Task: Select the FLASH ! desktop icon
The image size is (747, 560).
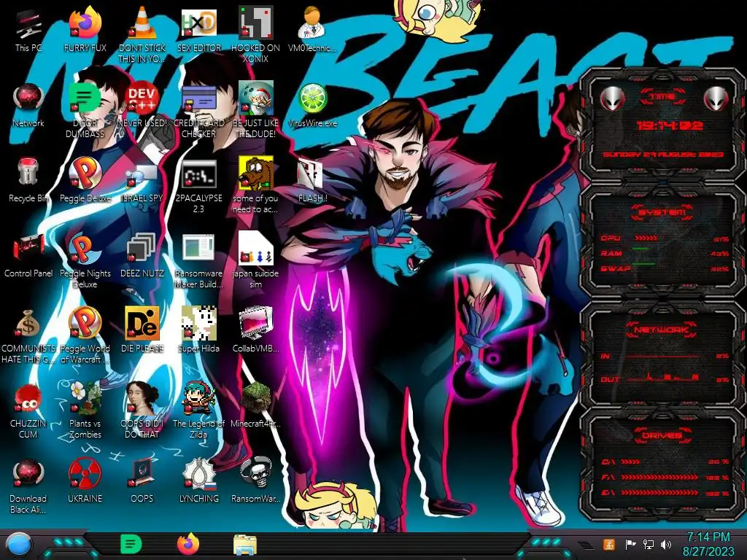Action: tap(312, 180)
